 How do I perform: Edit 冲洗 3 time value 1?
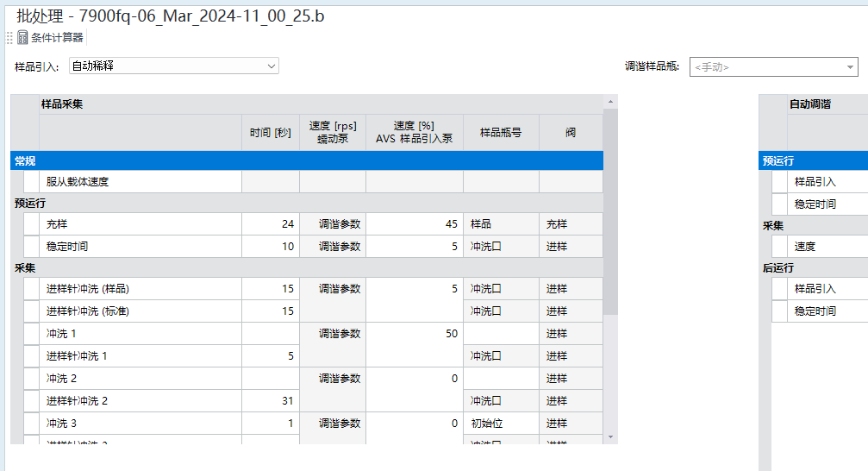pyautogui.click(x=271, y=424)
